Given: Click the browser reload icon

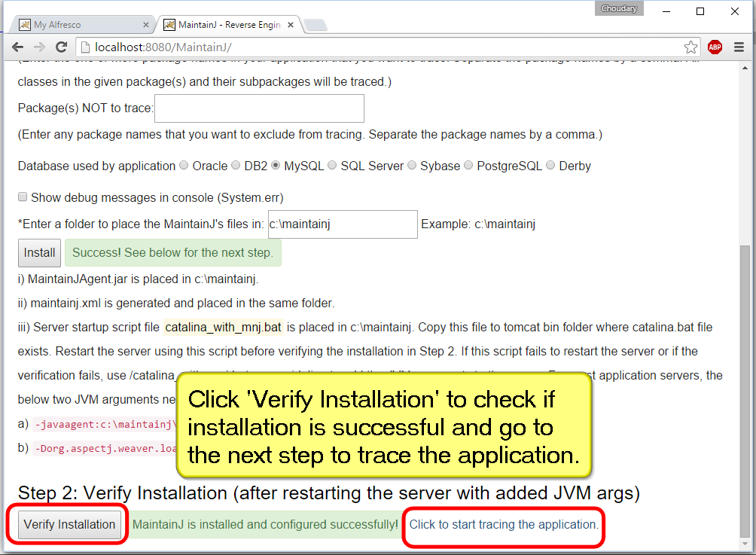Looking at the screenshot, I should coord(62,47).
